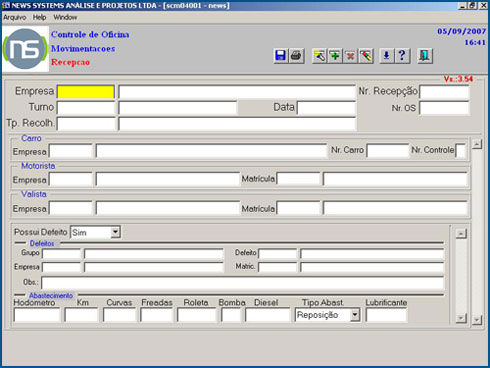The width and height of the screenshot is (490, 368).
Task: Click the Print icon in the toolbar
Action: click(x=296, y=56)
